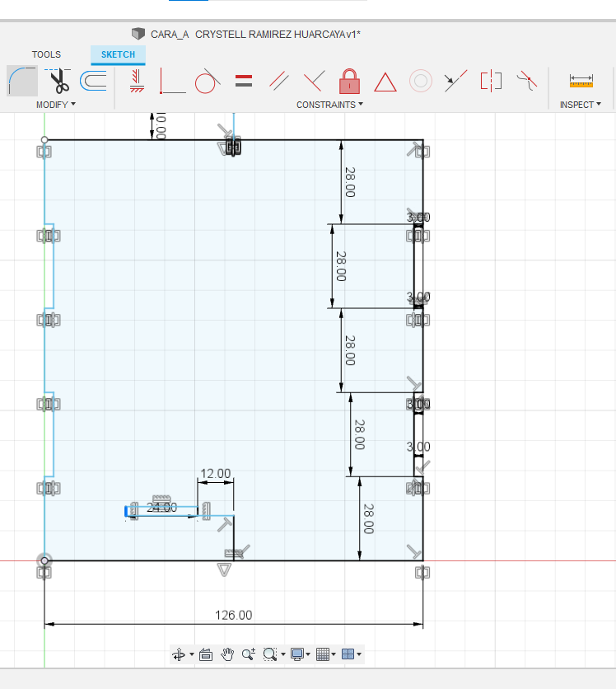Open the Measure tool
The height and width of the screenshot is (689, 616).
tap(581, 81)
